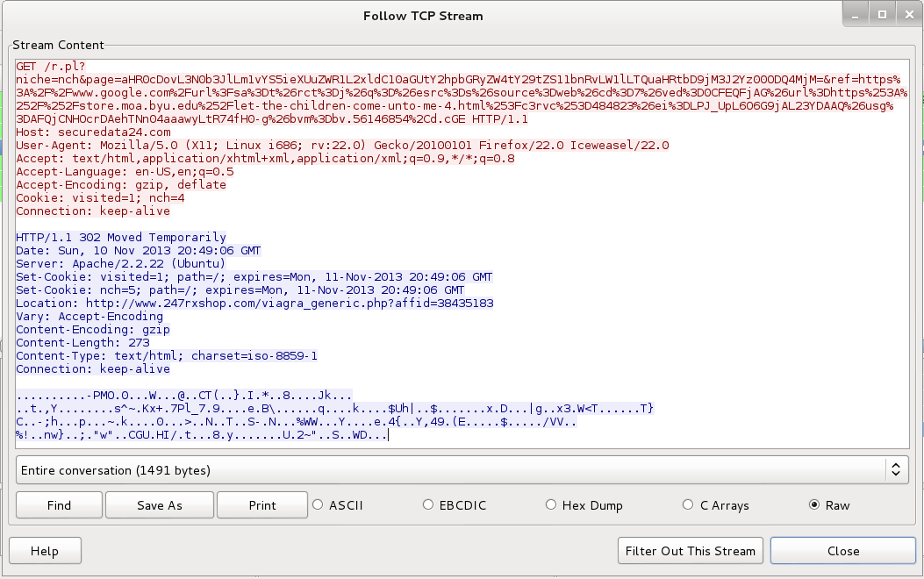Viewport: 924px width, 579px height.
Task: Select the Raw radio button
Action: pos(813,505)
